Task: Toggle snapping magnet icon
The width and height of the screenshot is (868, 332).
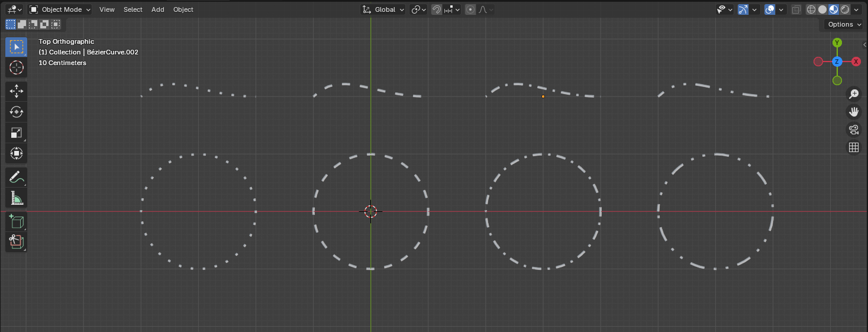Action: [x=437, y=9]
